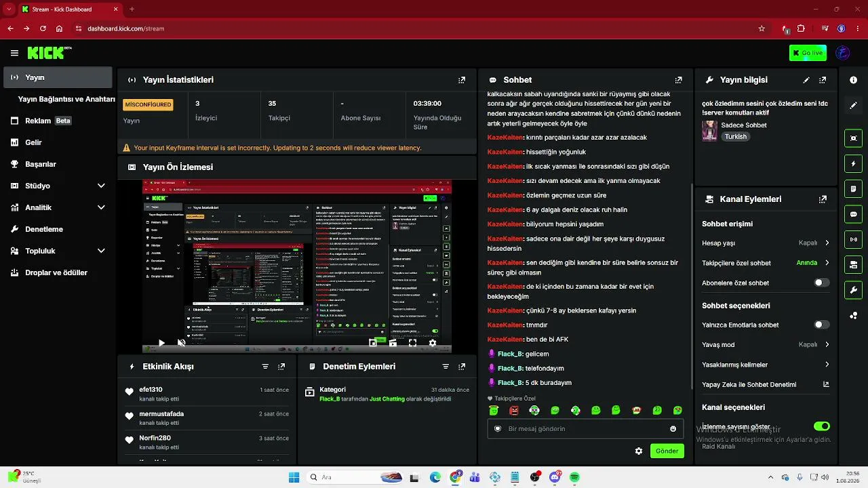Edit Yayın bilgisi with the pencil icon
The height and width of the screenshot is (488, 868).
tap(806, 80)
